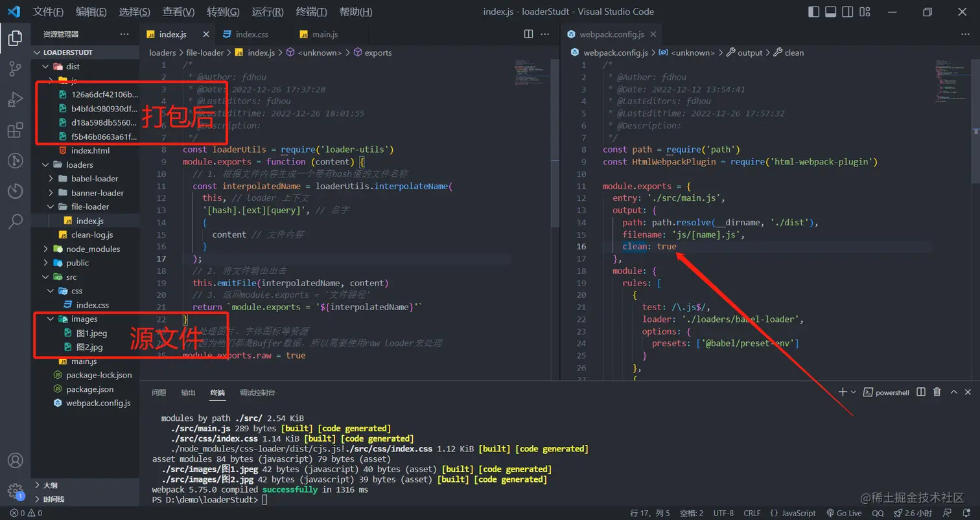Open Customize Layout icon in title bar
This screenshot has height=520, width=980.
pyautogui.click(x=864, y=12)
